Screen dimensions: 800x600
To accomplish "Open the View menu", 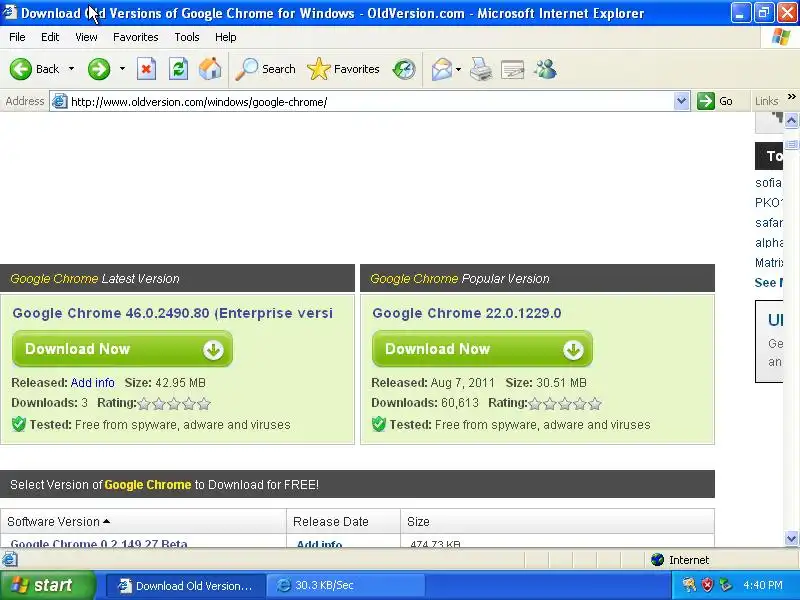I will click(86, 37).
